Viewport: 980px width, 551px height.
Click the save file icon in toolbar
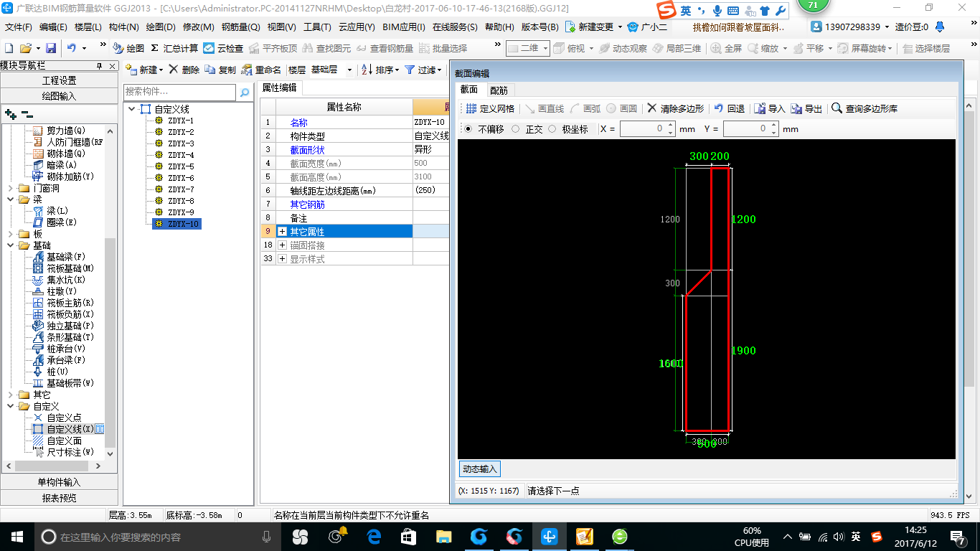tap(51, 48)
